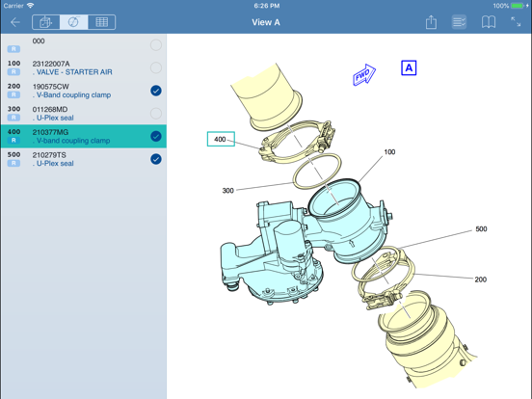Click the battery indicator icon
This screenshot has width=532, height=399.
(x=518, y=6)
